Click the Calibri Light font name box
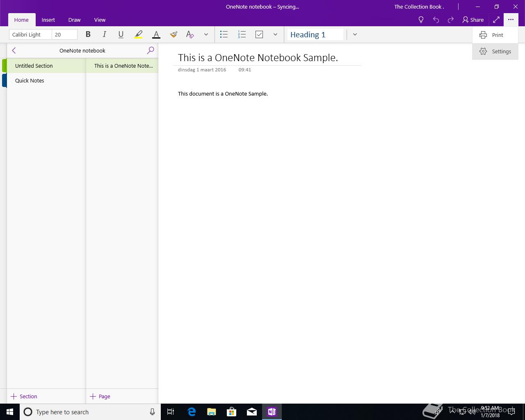The image size is (525, 420). (x=30, y=34)
